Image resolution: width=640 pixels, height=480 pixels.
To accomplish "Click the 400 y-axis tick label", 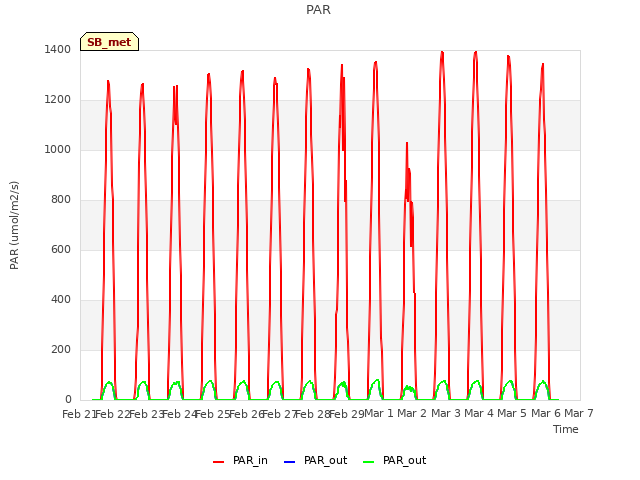I will (61, 300).
